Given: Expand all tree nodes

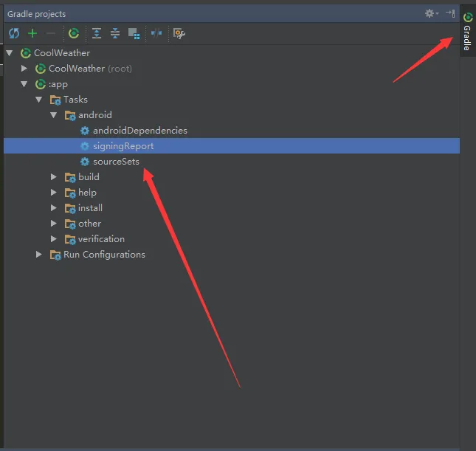Looking at the screenshot, I should coord(97,33).
